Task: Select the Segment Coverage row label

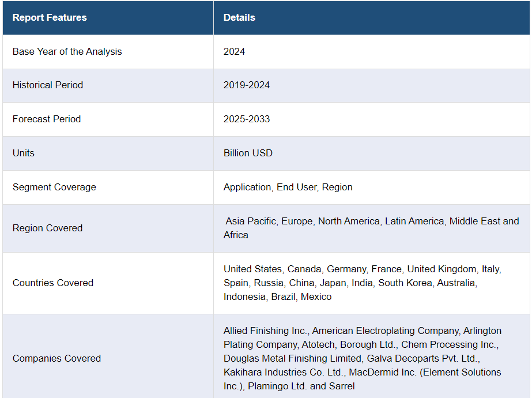Action: point(54,187)
